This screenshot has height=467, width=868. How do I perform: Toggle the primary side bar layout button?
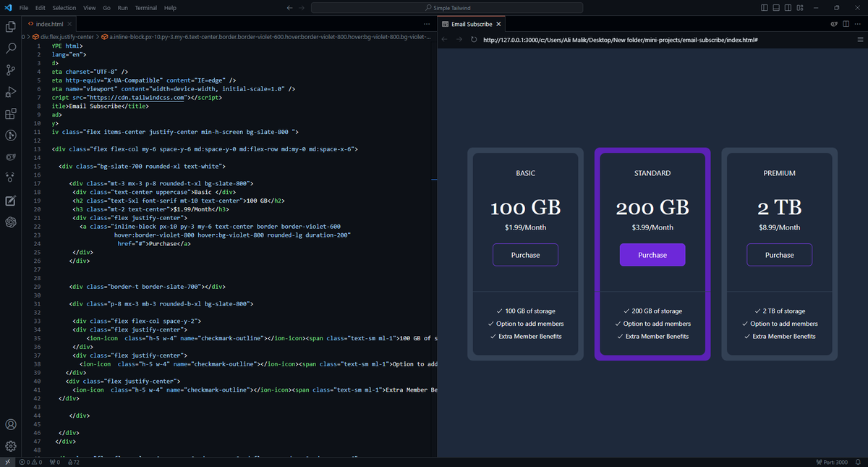click(x=765, y=8)
